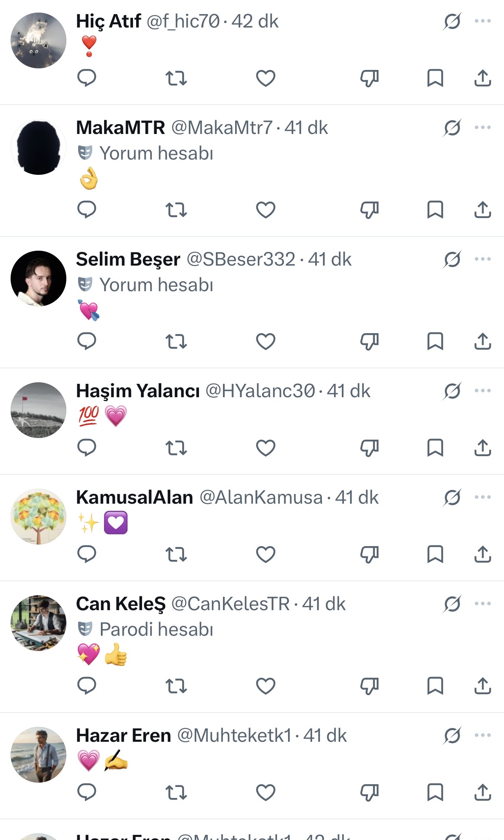Like Selim Beşer's heart arrow tweet
The width and height of the screenshot is (504, 840).
point(266,341)
